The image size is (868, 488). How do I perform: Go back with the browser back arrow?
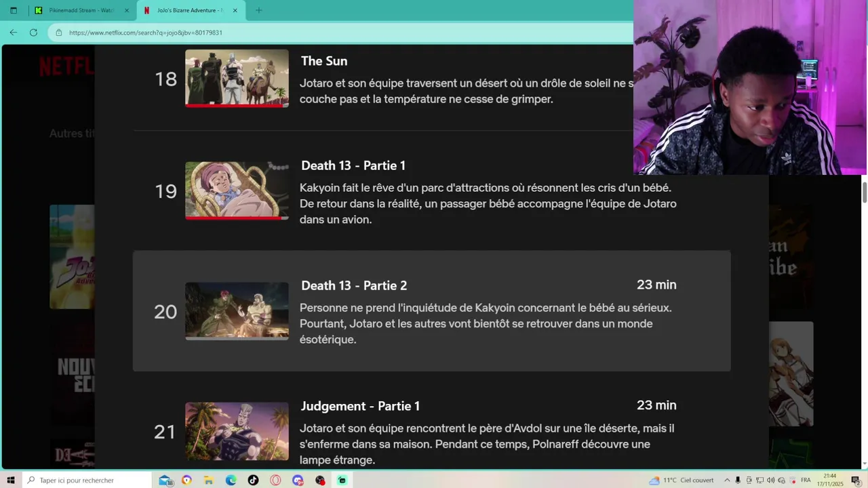(x=14, y=33)
